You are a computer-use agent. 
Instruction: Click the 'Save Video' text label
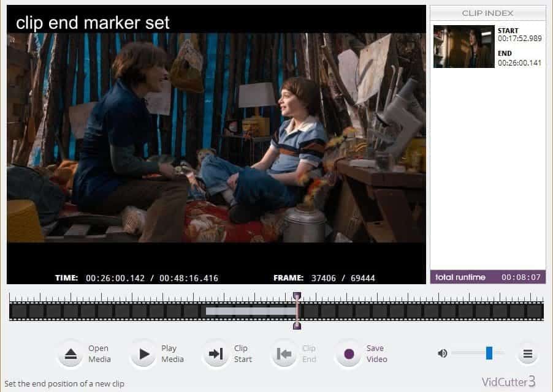coord(376,353)
